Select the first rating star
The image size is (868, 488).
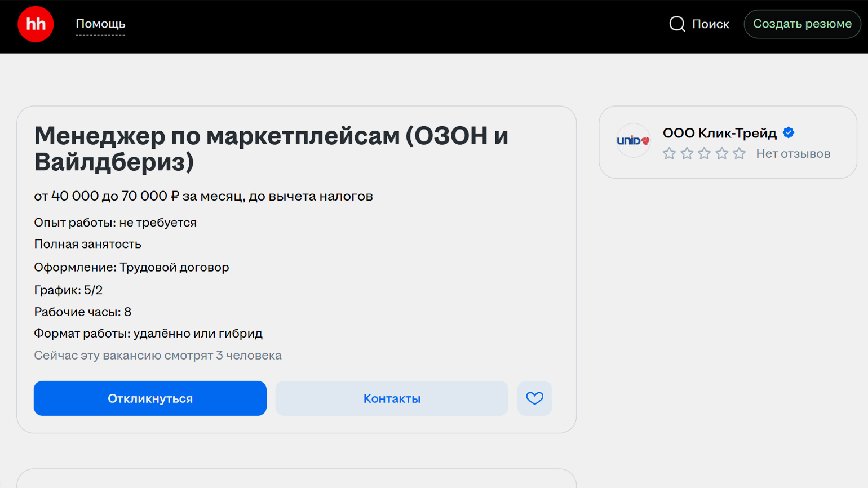(669, 153)
